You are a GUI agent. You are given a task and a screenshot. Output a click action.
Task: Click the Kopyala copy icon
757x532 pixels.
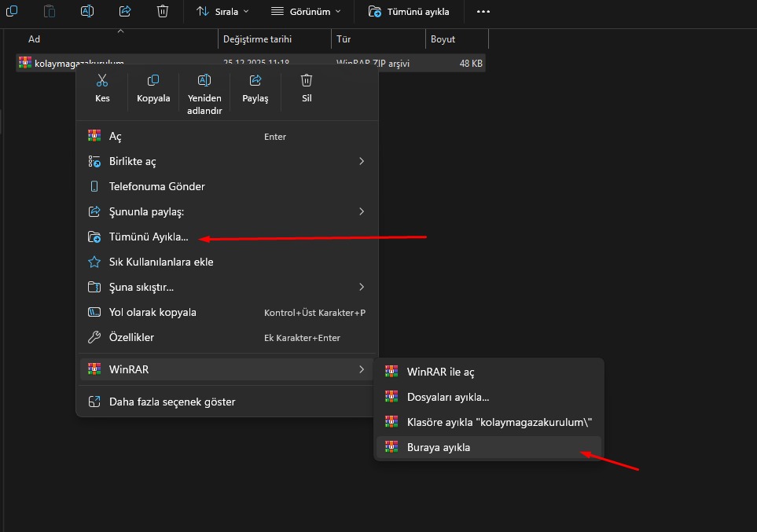153,81
